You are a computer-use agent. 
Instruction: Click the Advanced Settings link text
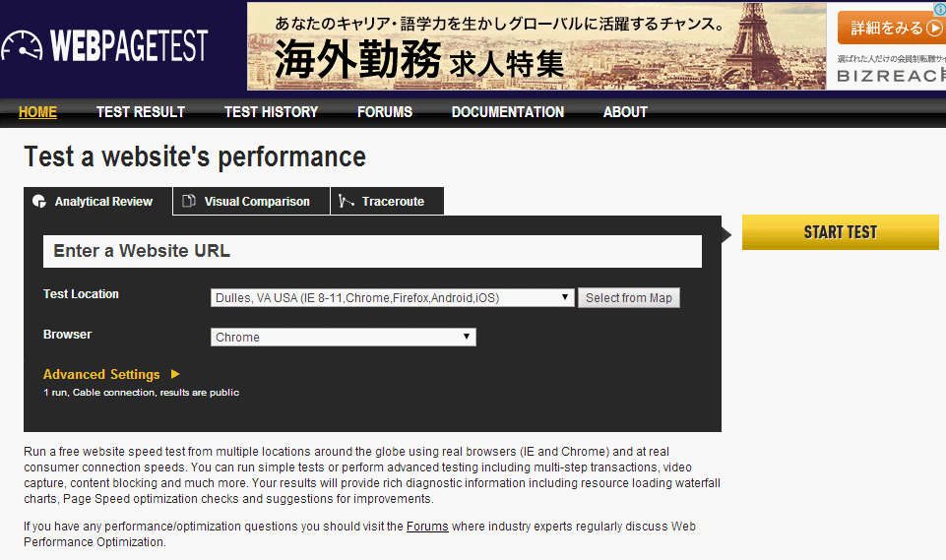pyautogui.click(x=101, y=374)
